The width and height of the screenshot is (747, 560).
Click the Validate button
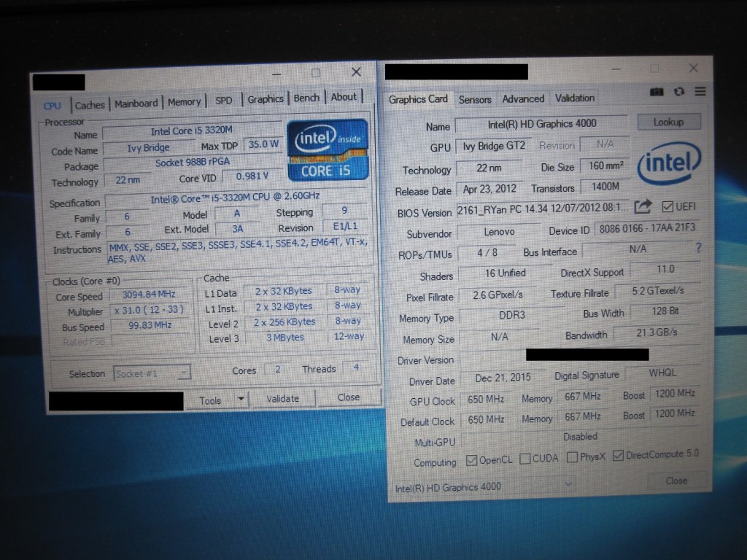(x=282, y=399)
